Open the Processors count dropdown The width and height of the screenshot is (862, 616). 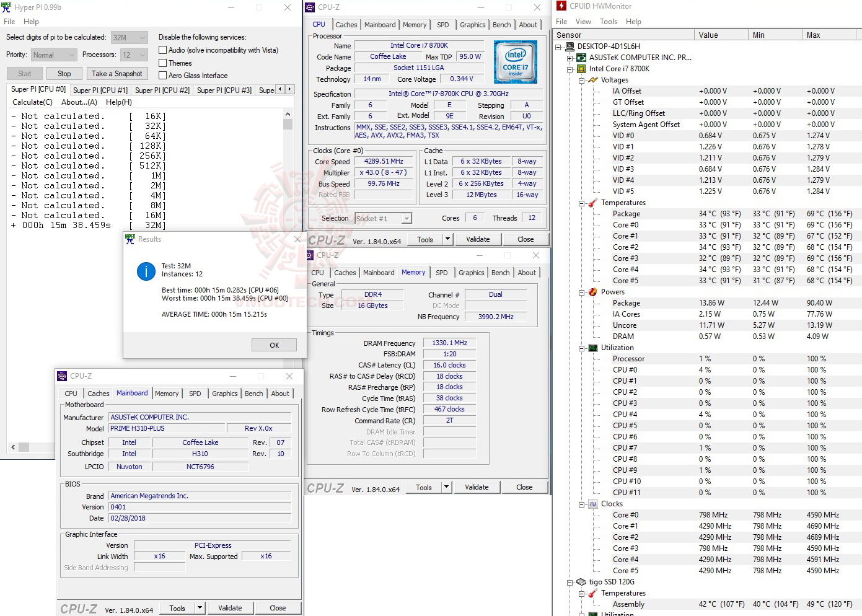click(134, 55)
